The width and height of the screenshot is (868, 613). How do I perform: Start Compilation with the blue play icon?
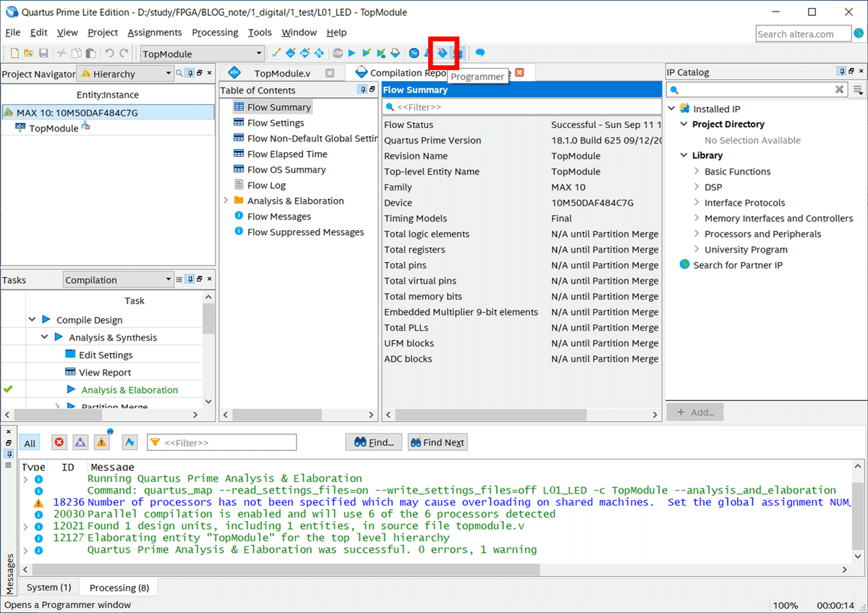pos(352,53)
